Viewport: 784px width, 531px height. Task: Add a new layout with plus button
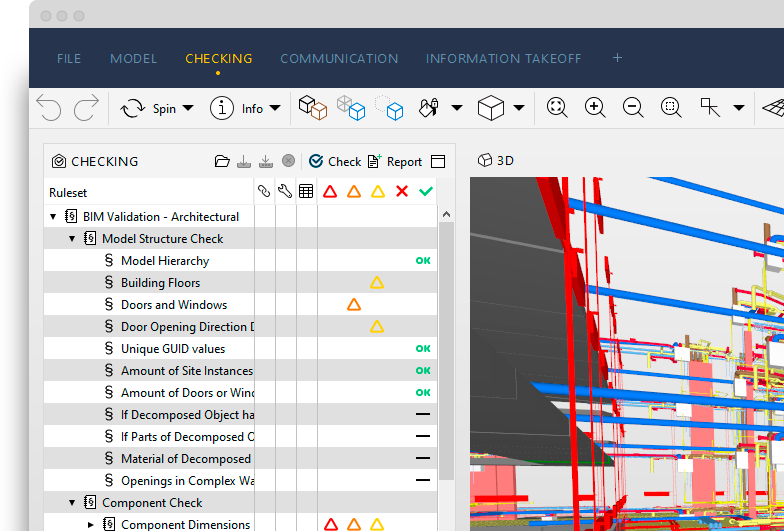tap(617, 58)
